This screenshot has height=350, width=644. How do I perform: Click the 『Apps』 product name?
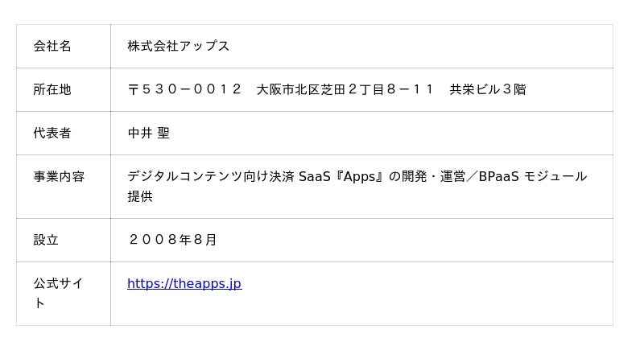(x=359, y=176)
